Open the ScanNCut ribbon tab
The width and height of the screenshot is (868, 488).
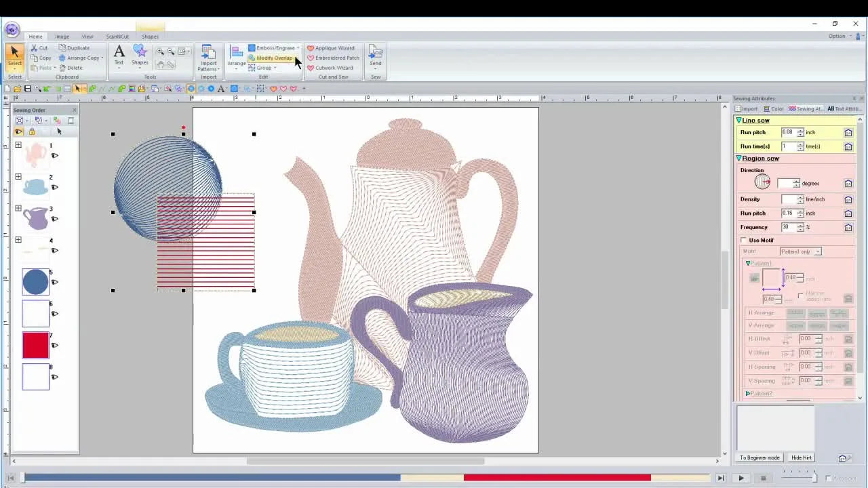[x=117, y=37]
